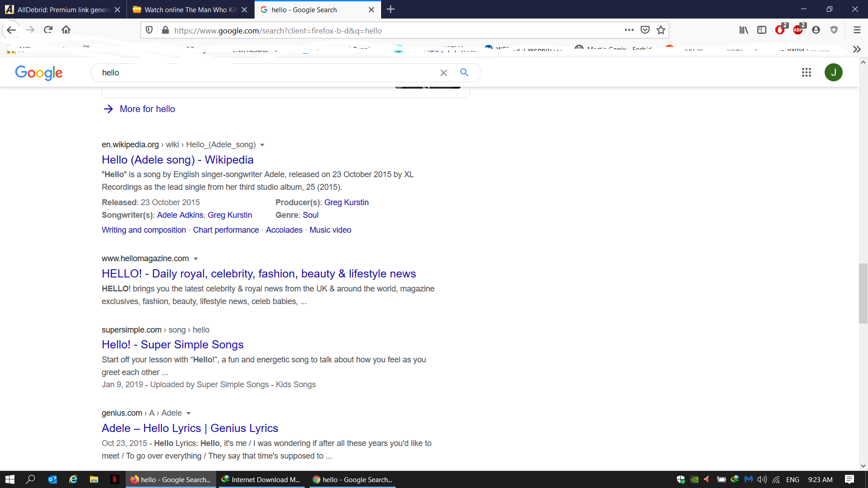Open the HELLO! Daily royal, celebrity result
The width and height of the screenshot is (868, 488).
coord(259,273)
